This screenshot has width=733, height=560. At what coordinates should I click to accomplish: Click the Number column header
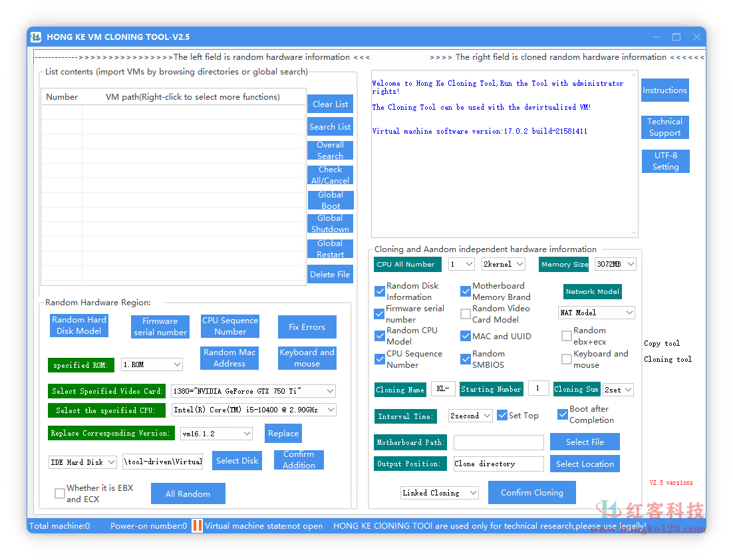click(x=62, y=97)
